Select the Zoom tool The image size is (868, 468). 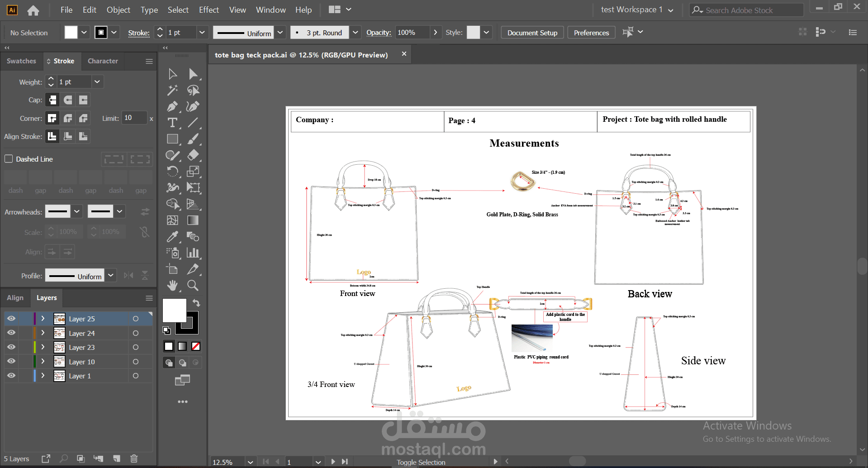(193, 286)
